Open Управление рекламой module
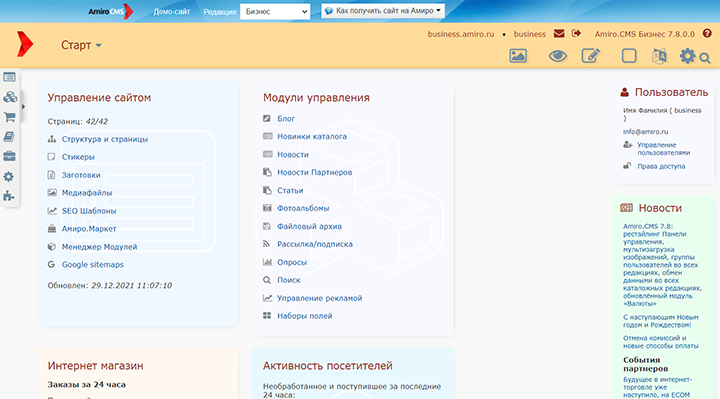Viewport: 720px width, 399px height. [319, 298]
